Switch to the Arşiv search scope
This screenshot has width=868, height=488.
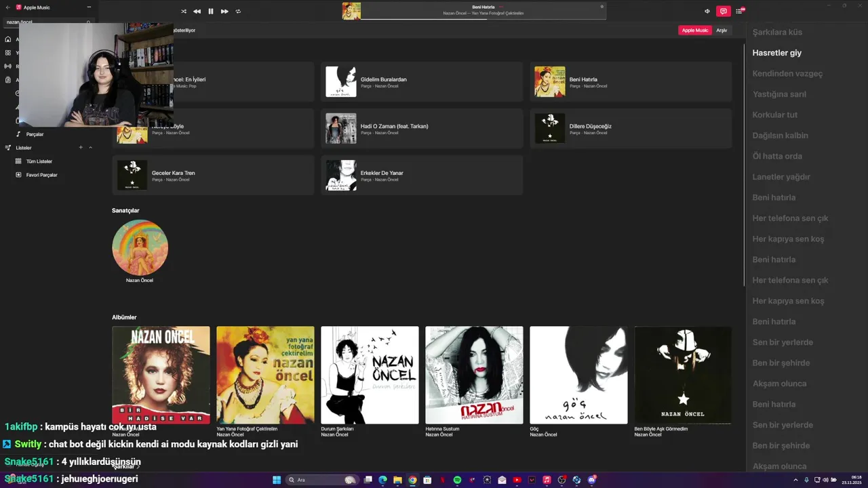[x=722, y=30]
